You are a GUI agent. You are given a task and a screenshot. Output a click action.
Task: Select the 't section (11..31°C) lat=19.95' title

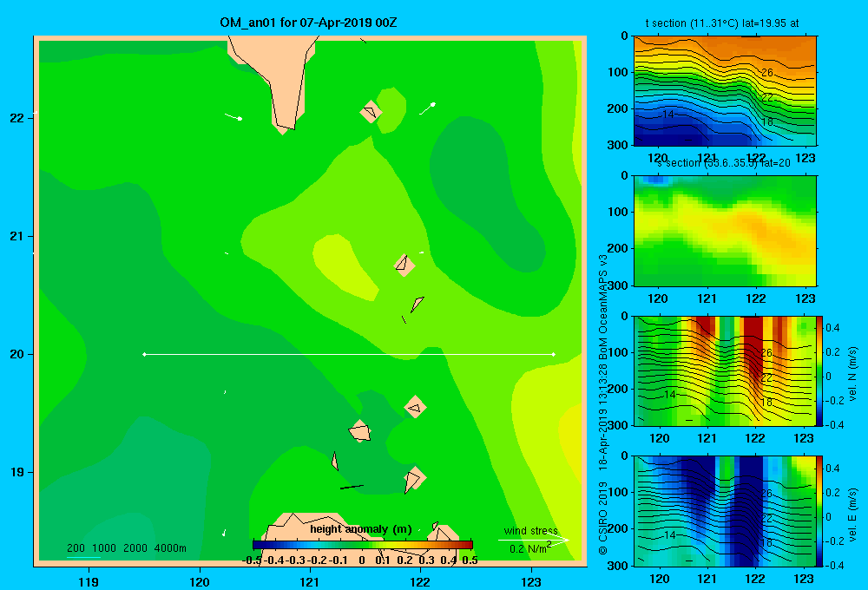(x=722, y=23)
